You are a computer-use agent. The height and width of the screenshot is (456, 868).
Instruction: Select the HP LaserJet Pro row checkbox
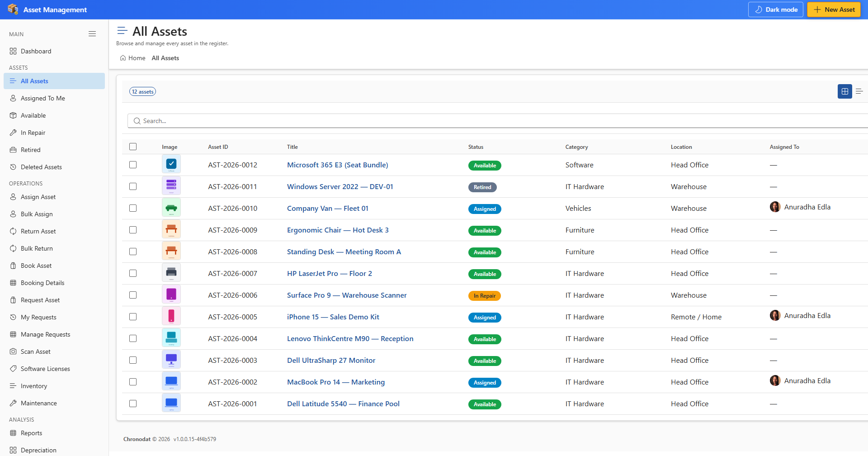tap(133, 273)
